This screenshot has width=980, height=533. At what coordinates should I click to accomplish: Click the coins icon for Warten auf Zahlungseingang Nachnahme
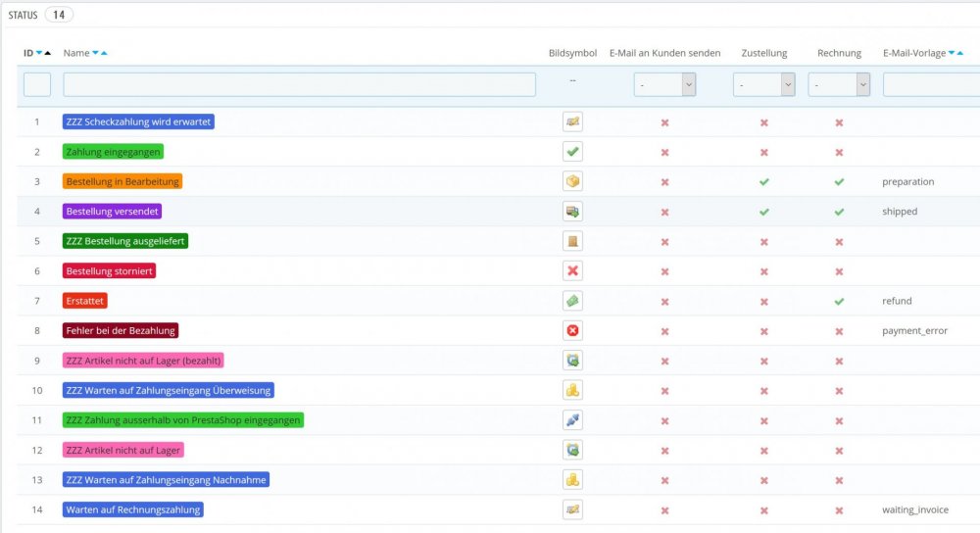pos(572,480)
